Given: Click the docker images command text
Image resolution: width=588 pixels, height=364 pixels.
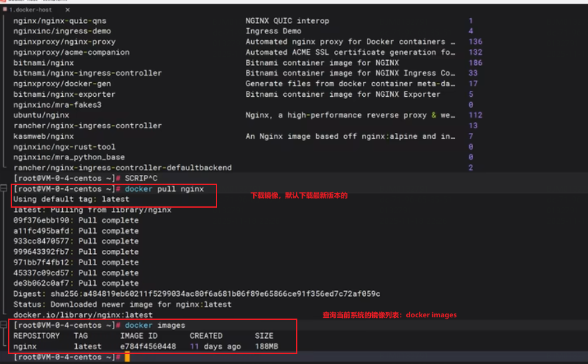Looking at the screenshot, I should click(x=155, y=325).
